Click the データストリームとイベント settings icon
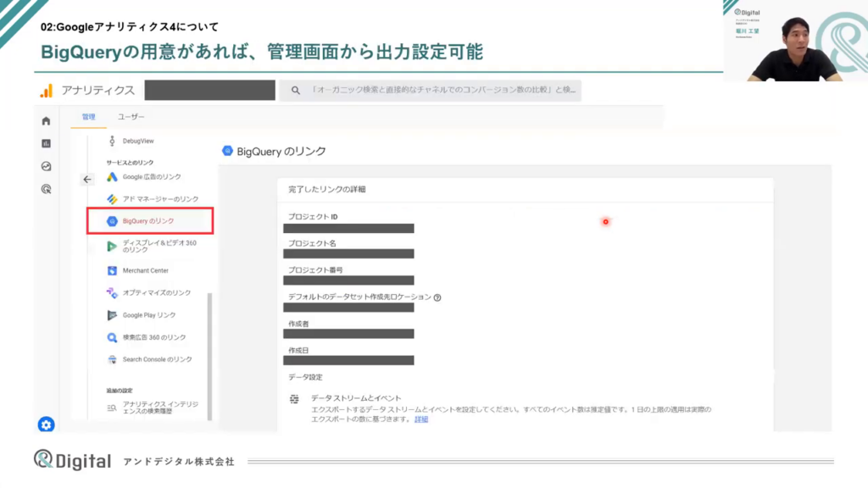 (x=294, y=398)
